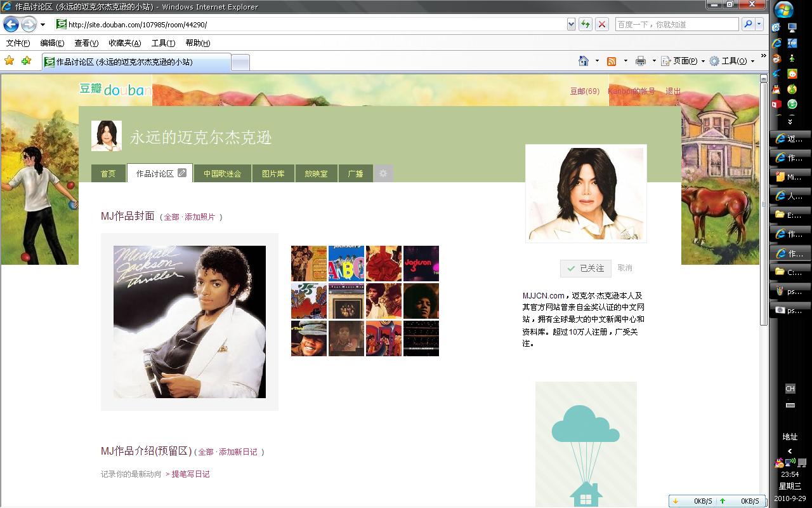812x508 pixels.
Task: Click the Favorites Center star icon
Action: click(9, 61)
